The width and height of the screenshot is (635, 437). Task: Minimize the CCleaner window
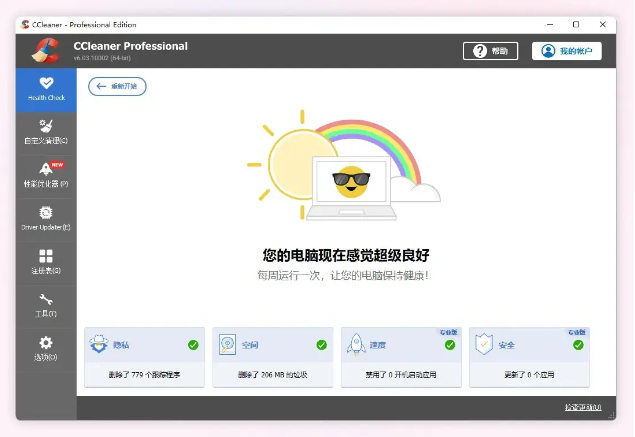click(x=550, y=25)
